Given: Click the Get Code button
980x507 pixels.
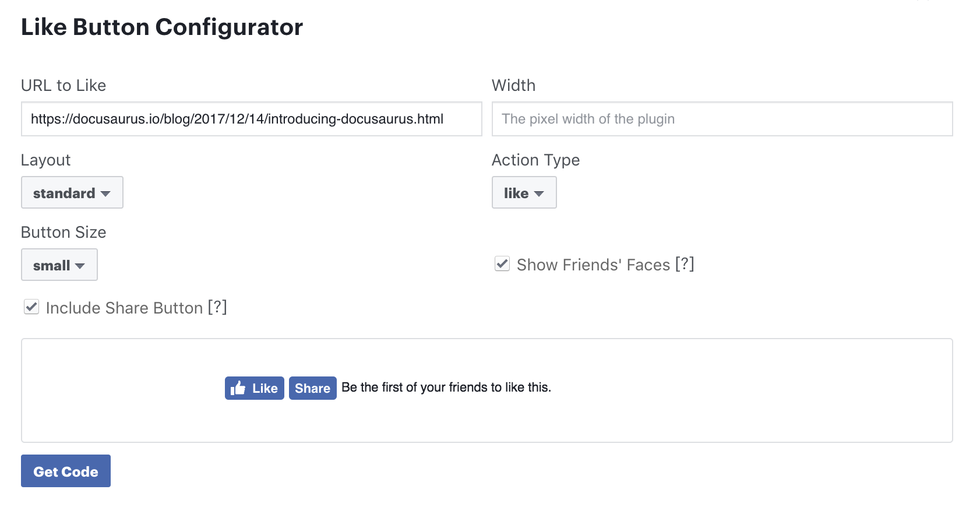Looking at the screenshot, I should [66, 471].
